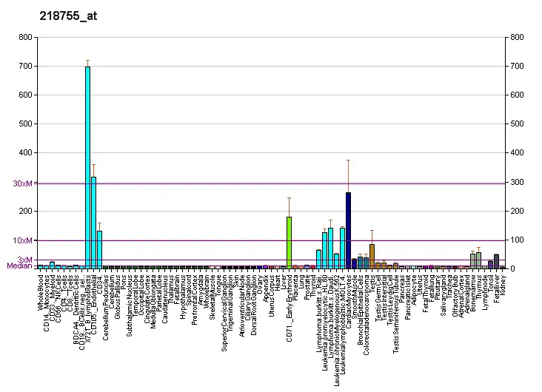Click the CD34 cyan bar
The height and width of the screenshot is (392, 542).
99,249
